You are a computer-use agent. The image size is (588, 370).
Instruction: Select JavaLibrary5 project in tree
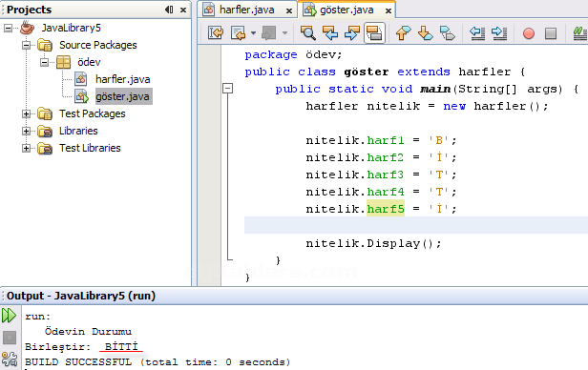coord(71,28)
